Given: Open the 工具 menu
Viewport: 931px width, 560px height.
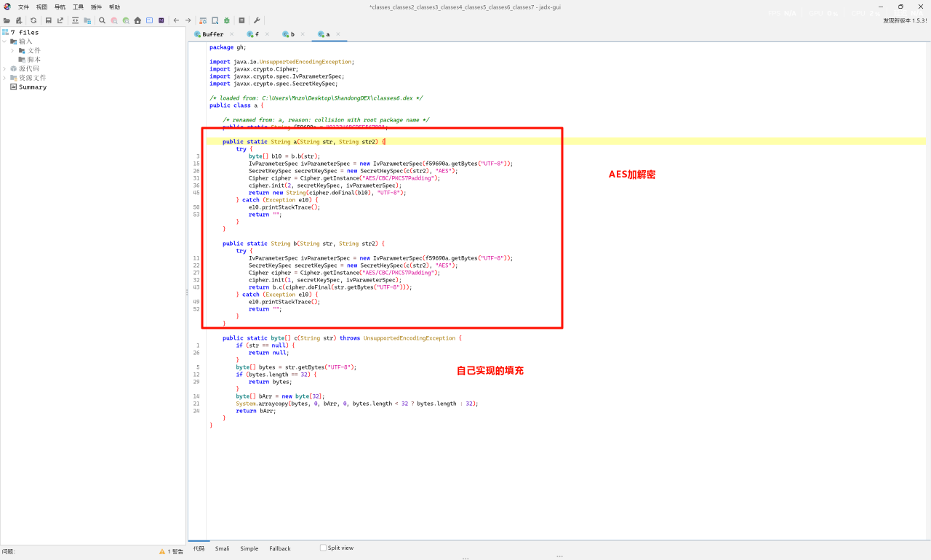Looking at the screenshot, I should click(x=78, y=7).
